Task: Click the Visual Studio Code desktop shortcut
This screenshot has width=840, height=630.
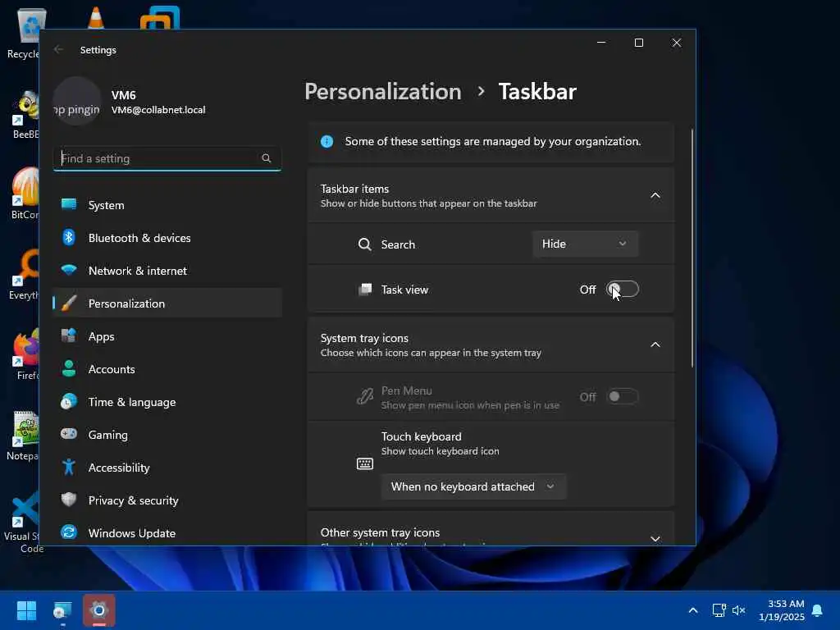Action: tap(24, 523)
